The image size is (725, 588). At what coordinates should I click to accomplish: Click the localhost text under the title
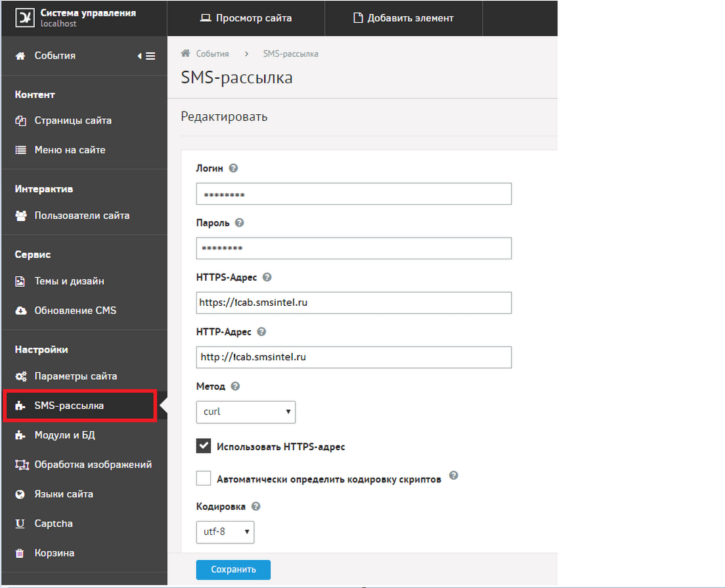(58, 24)
